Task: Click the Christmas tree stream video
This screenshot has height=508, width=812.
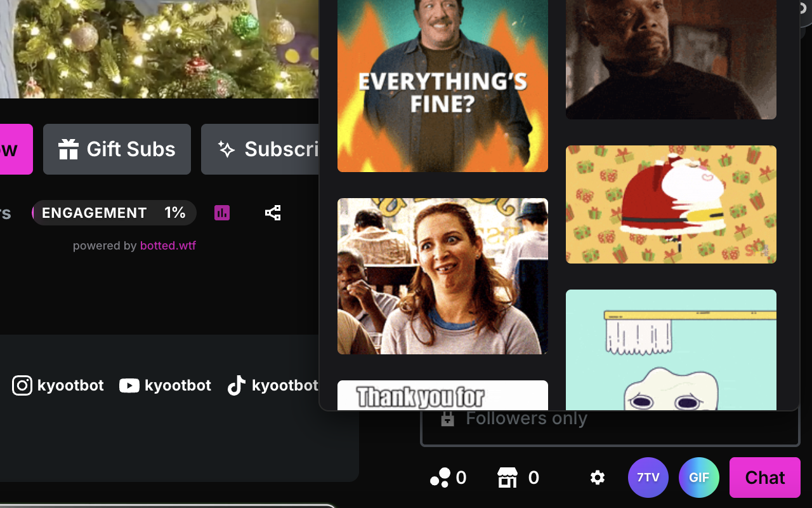Action: click(159, 49)
